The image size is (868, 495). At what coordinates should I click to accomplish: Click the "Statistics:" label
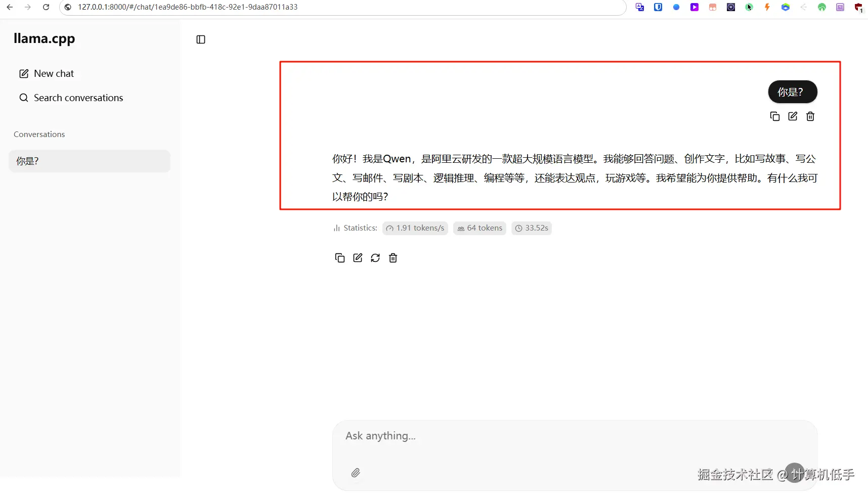click(360, 228)
